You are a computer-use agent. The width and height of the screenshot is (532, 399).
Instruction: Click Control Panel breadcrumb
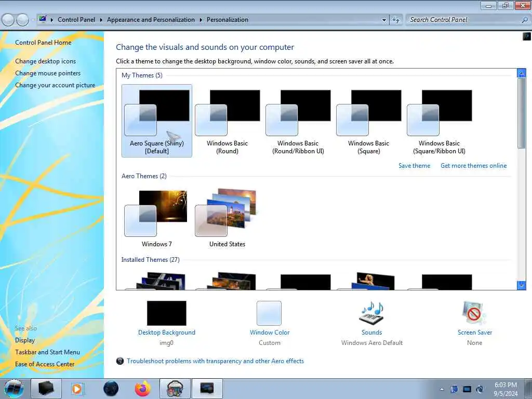click(x=76, y=20)
